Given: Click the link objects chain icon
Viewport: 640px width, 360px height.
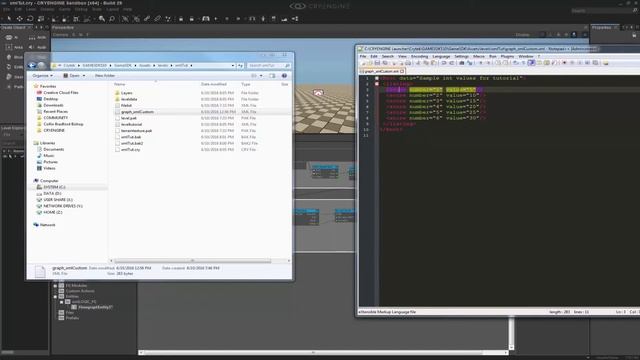Looking at the screenshot, I should [x=147, y=19].
